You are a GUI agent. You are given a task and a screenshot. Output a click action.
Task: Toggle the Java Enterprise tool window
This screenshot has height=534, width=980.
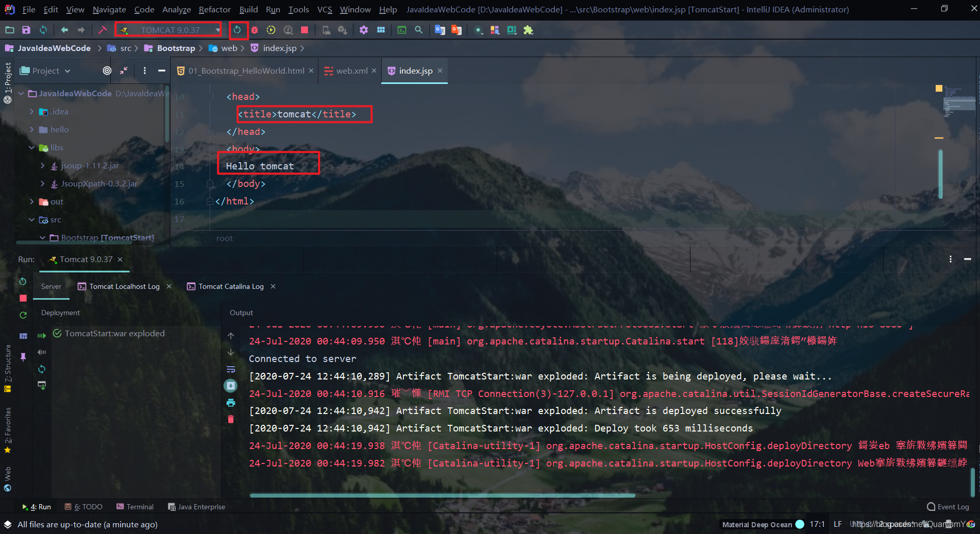click(197, 507)
